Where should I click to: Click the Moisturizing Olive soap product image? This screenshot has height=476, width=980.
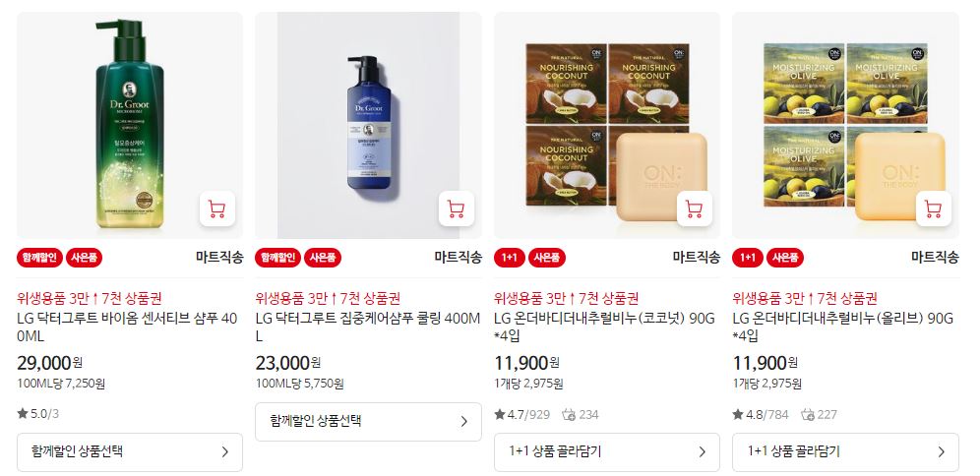845,125
